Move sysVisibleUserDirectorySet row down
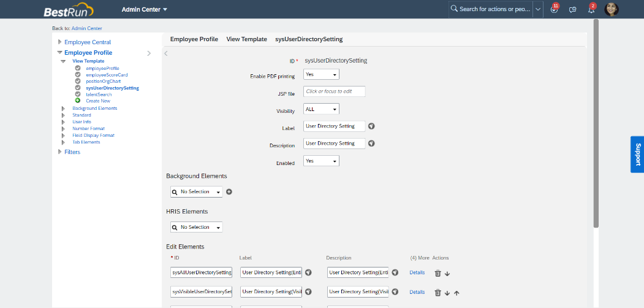Viewport: 644px width, 308px height. pyautogui.click(x=447, y=293)
